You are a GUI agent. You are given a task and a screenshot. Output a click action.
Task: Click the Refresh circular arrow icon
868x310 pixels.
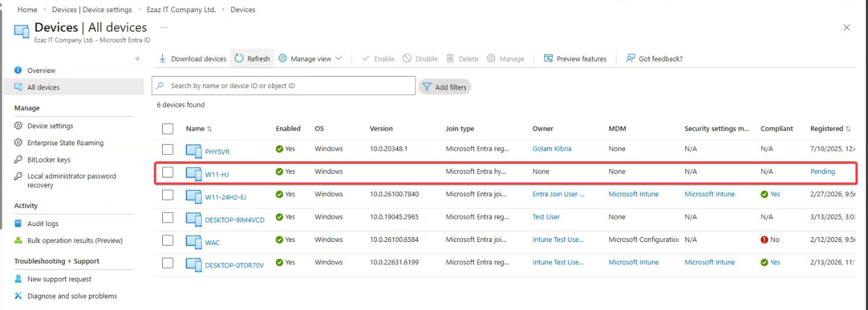tap(239, 58)
